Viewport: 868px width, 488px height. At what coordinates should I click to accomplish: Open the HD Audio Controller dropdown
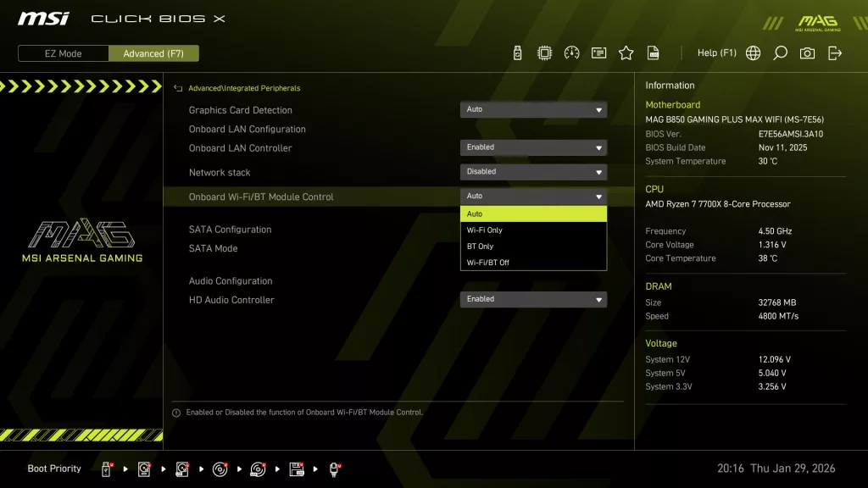point(533,299)
